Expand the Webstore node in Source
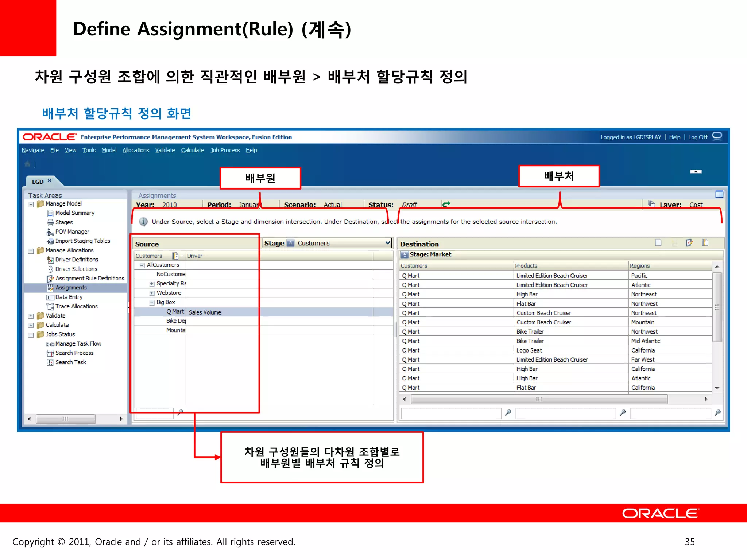The width and height of the screenshot is (747, 560). pyautogui.click(x=152, y=293)
